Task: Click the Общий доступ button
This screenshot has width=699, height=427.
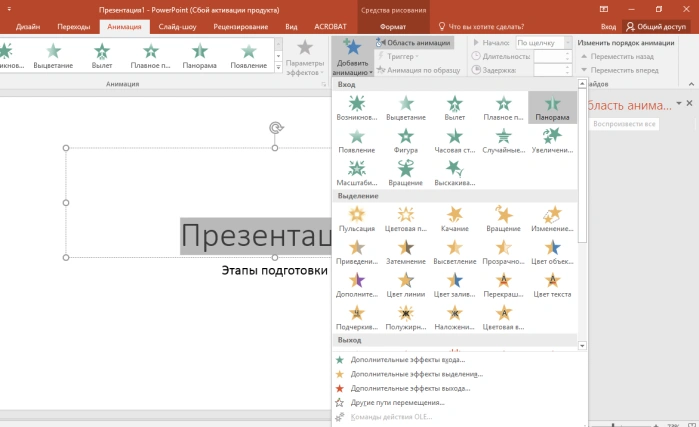Action: tap(656, 27)
